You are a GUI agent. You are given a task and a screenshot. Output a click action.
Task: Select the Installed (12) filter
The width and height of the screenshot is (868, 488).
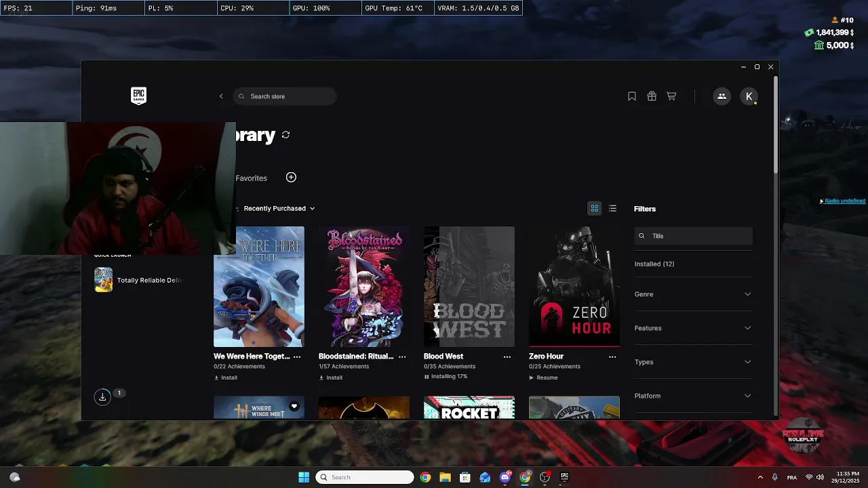pyautogui.click(x=654, y=264)
